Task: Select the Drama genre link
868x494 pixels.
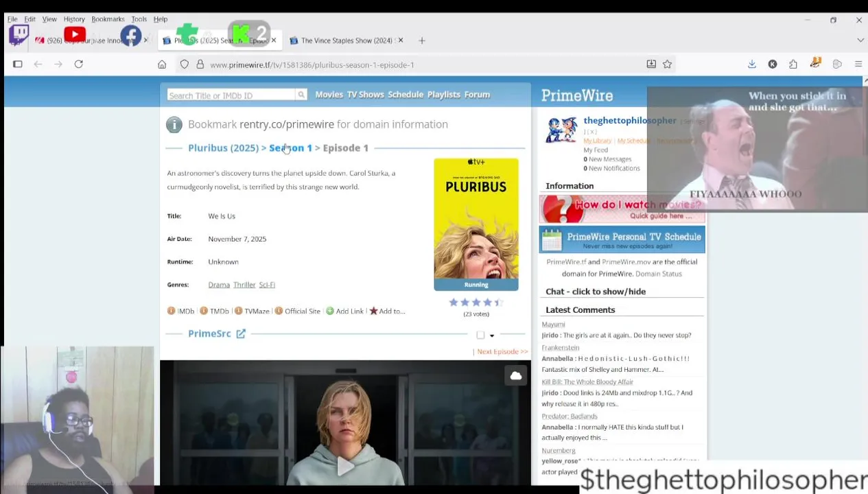Action: point(219,285)
